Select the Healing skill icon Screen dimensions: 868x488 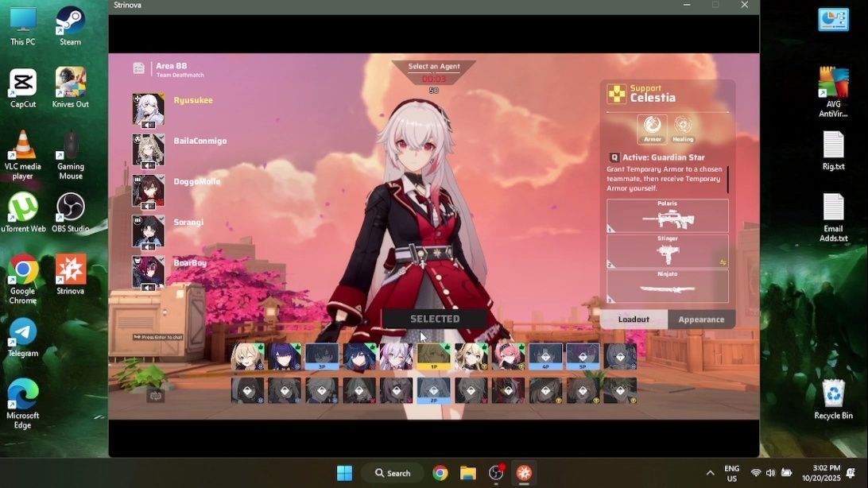coord(683,126)
